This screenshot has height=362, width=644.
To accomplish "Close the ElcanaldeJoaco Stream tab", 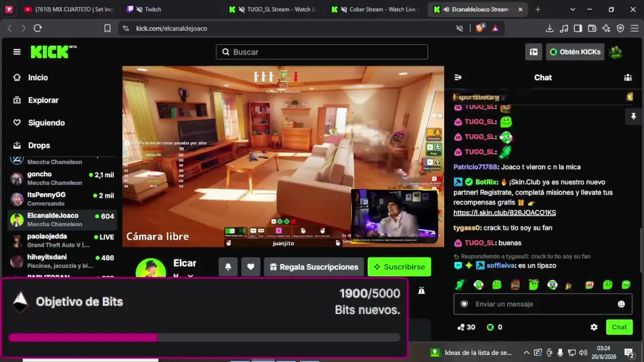I will (521, 10).
